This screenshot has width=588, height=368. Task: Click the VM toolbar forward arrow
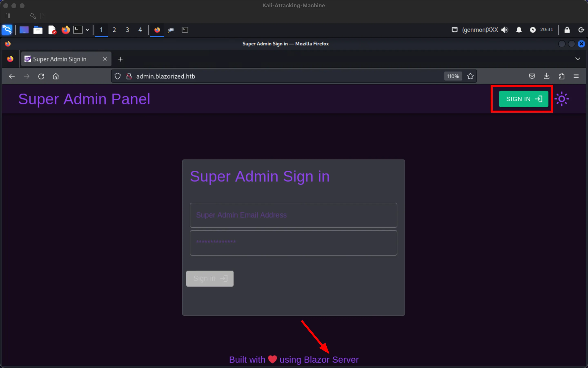coord(43,16)
